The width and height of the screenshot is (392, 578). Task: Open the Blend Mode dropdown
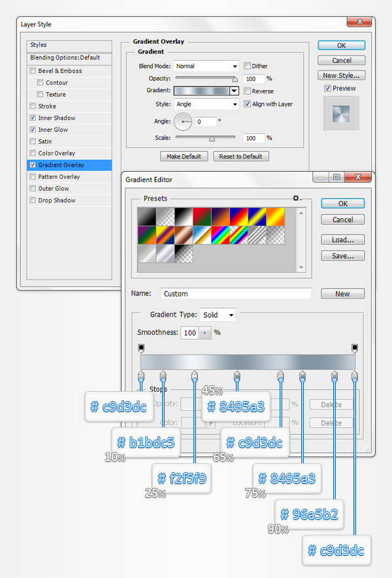(206, 66)
